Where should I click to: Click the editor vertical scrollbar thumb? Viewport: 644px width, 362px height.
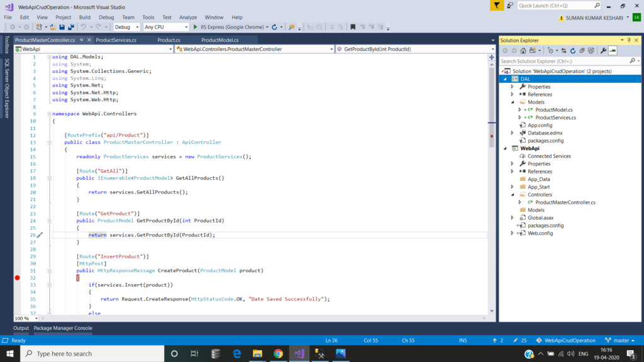pos(492,107)
